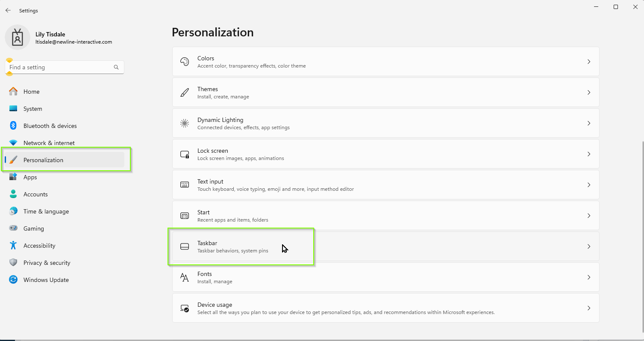Click the Network wifi icon
This screenshot has width=644, height=341.
(13, 143)
